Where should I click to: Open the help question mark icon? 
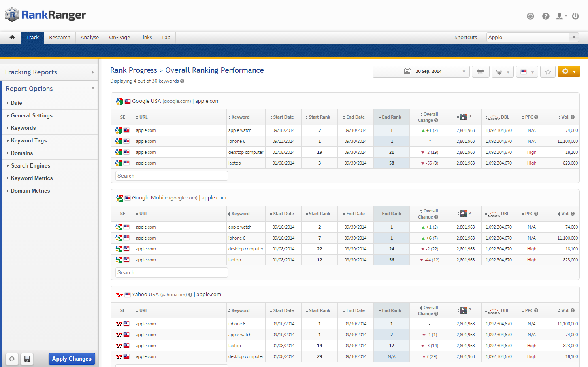[545, 16]
